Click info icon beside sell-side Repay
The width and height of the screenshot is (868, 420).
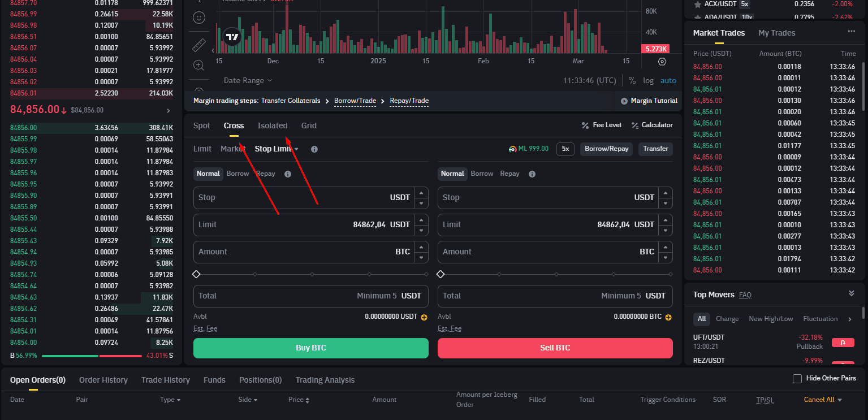coord(532,174)
